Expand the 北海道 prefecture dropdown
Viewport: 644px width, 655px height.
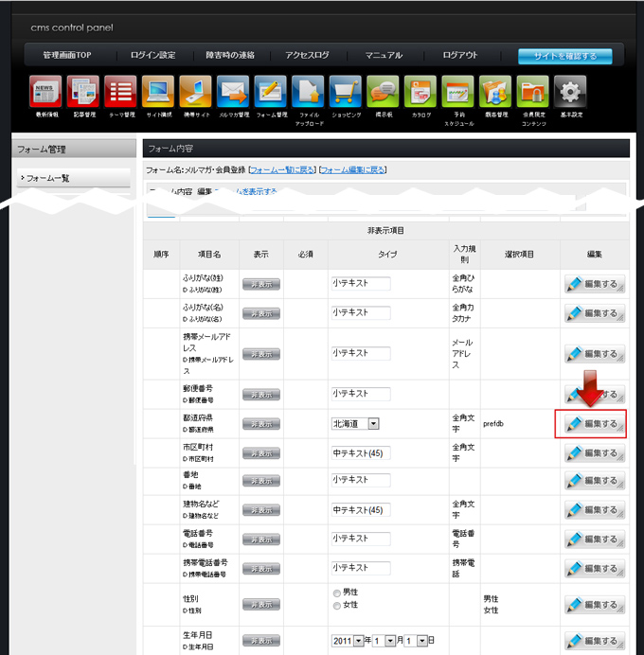click(373, 424)
